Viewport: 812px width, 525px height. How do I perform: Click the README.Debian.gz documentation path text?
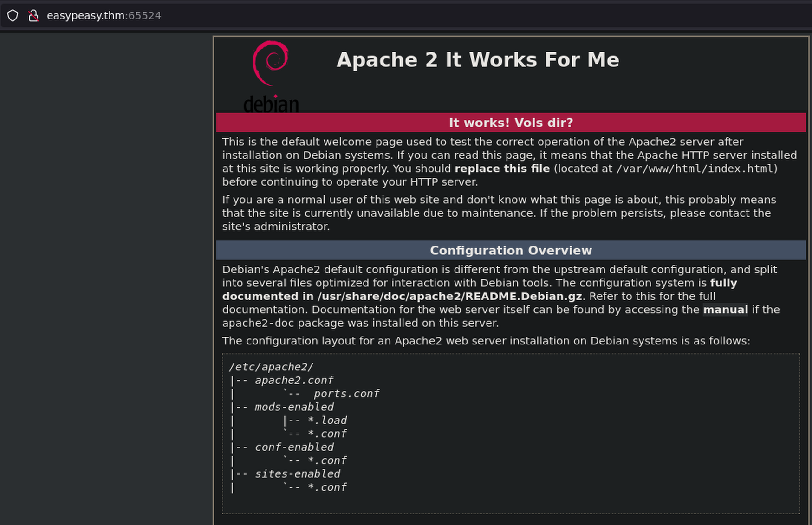point(449,296)
